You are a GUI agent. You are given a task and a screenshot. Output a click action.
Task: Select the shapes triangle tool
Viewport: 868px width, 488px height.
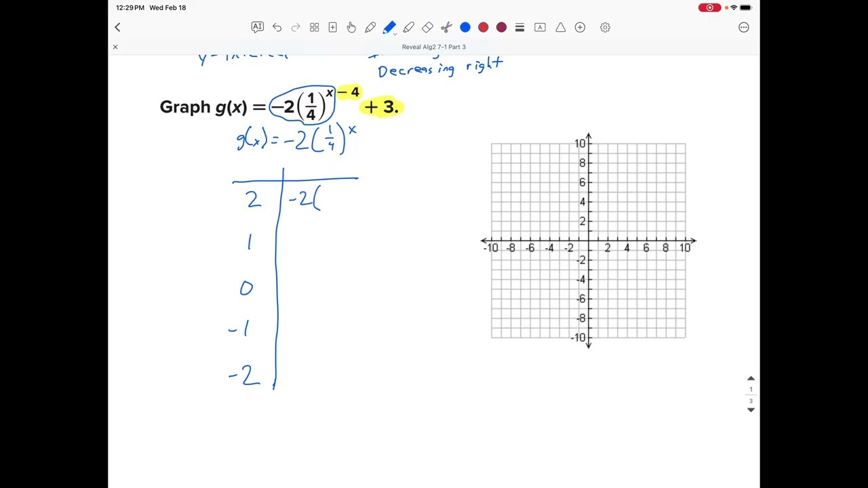click(x=561, y=27)
